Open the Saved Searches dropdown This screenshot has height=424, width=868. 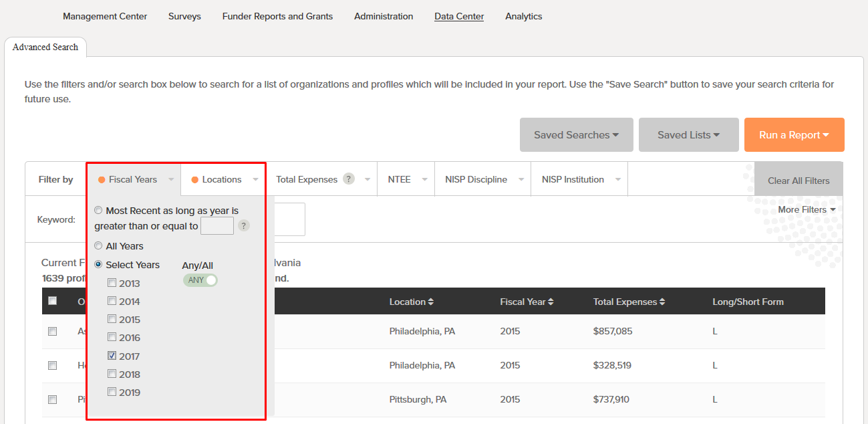tap(576, 135)
